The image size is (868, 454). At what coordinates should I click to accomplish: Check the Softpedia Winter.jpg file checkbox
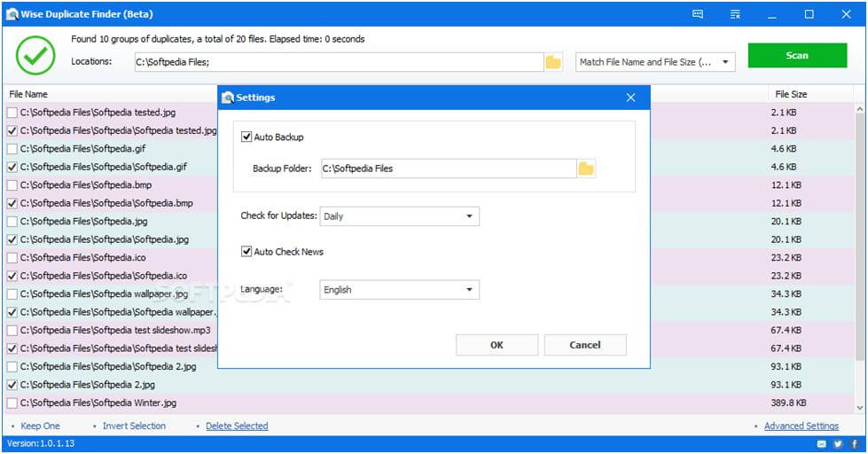12,403
